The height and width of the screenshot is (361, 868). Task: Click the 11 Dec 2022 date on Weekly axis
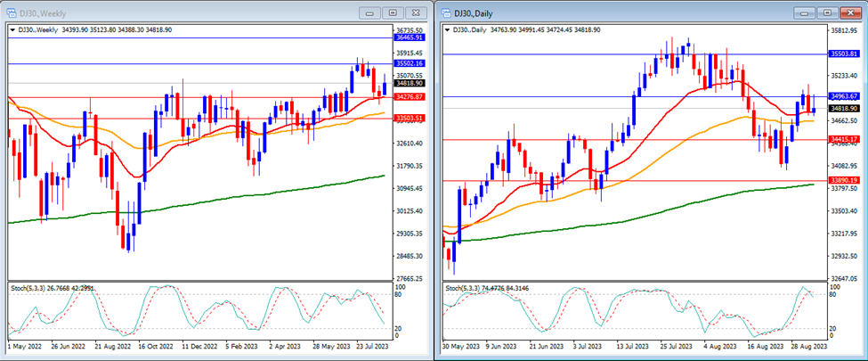(x=200, y=346)
